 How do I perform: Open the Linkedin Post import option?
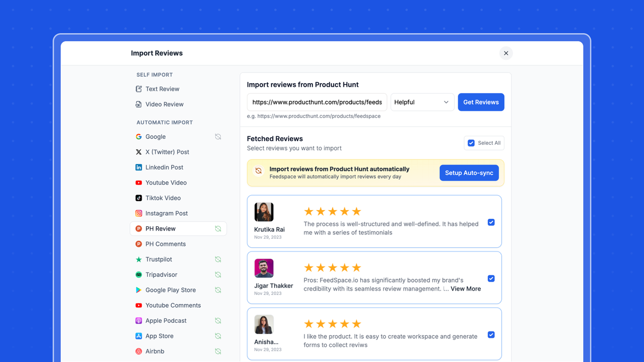139,167
